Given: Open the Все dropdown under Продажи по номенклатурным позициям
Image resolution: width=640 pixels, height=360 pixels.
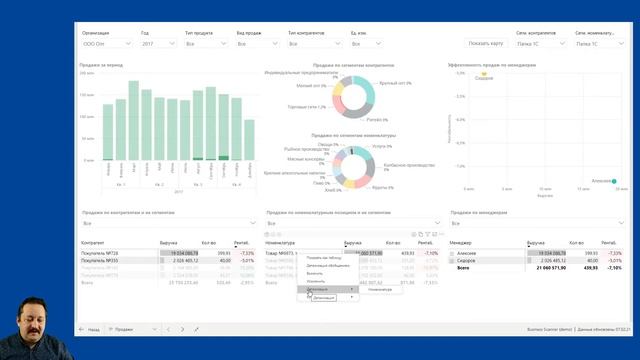Looking at the screenshot, I should tap(353, 223).
